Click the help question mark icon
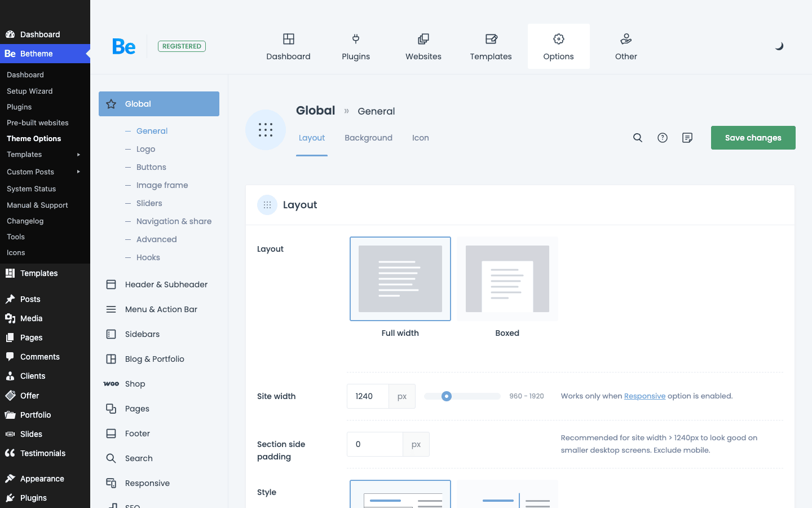Image resolution: width=812 pixels, height=508 pixels. (663, 138)
